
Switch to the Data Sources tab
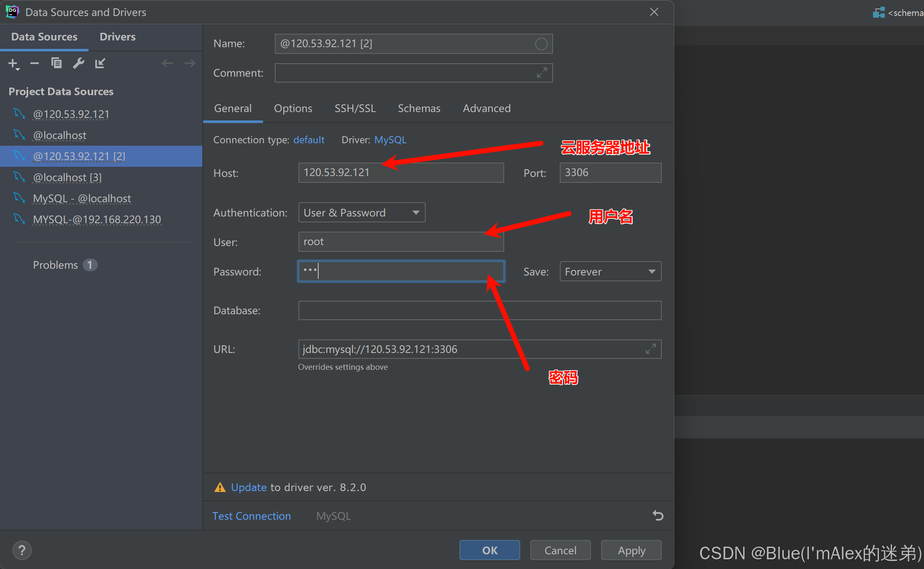(44, 37)
